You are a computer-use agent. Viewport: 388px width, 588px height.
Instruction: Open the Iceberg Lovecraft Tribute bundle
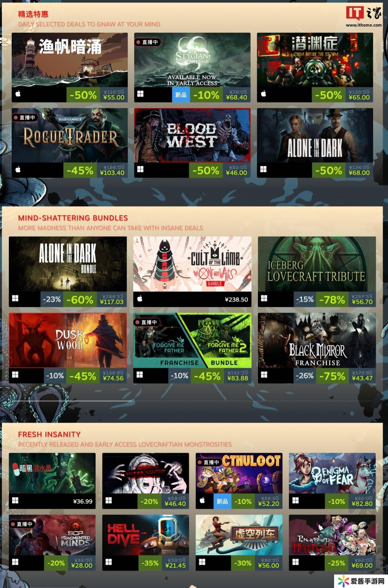pos(317,264)
